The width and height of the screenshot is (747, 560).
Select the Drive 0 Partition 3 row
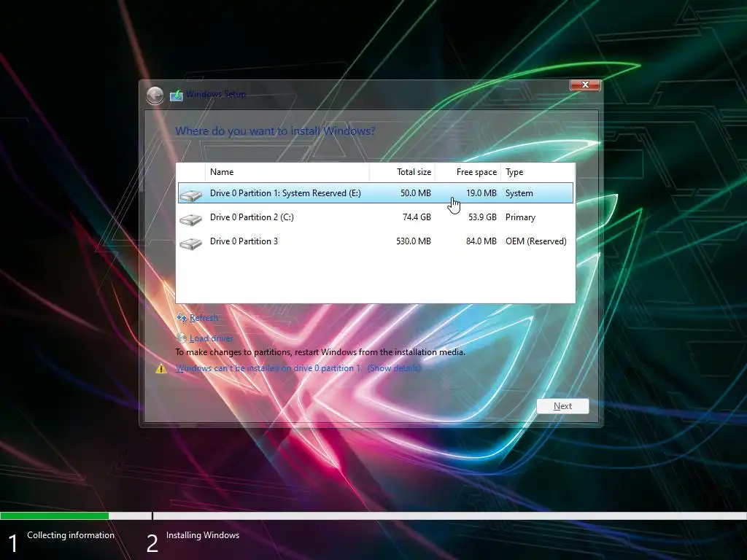click(x=376, y=241)
